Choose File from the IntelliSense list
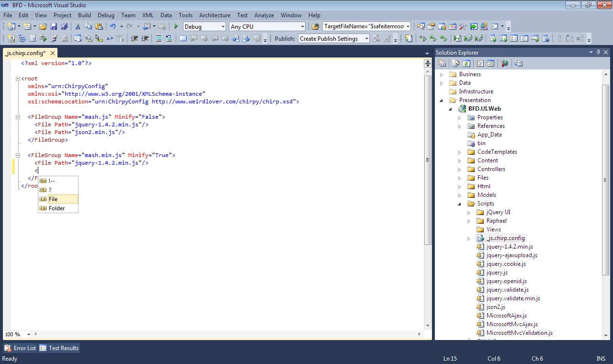 coord(58,199)
